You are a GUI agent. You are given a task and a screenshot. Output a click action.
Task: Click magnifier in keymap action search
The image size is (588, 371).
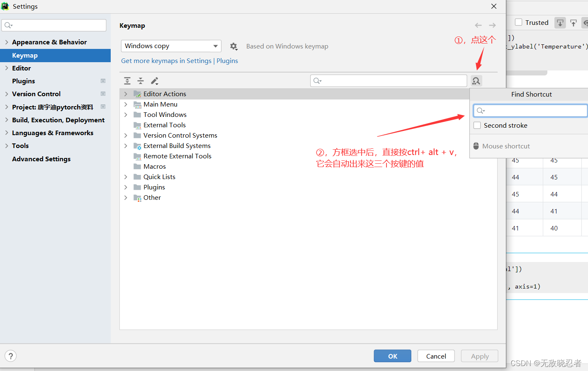click(317, 81)
